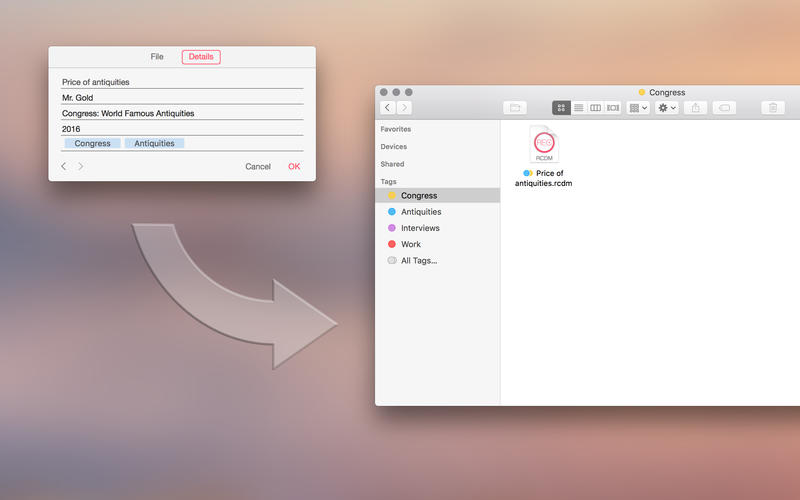Image resolution: width=800 pixels, height=500 pixels.
Task: Select the Details tab in the dialog
Action: 201,57
